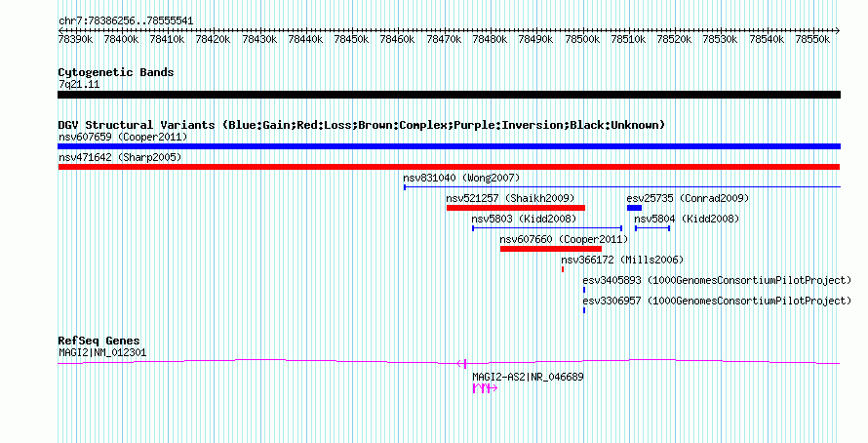868x443 pixels.
Task: Click the nsv607660 (Cooper2011) red bar
Action: tap(550, 249)
